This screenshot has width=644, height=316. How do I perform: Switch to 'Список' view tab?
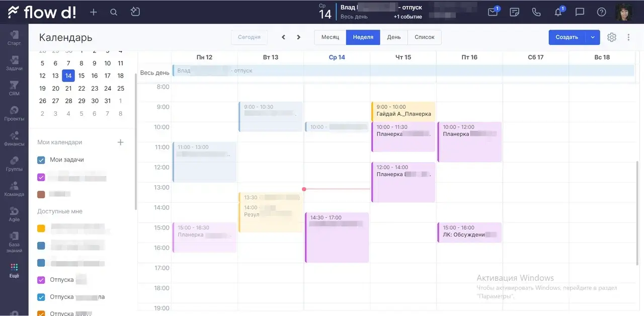(x=424, y=37)
